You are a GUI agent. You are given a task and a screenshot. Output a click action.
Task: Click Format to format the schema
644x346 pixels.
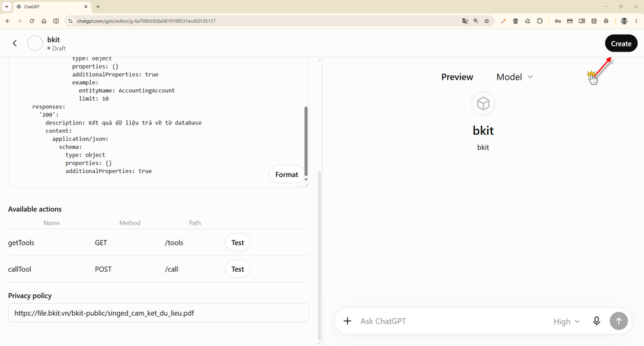tap(287, 174)
